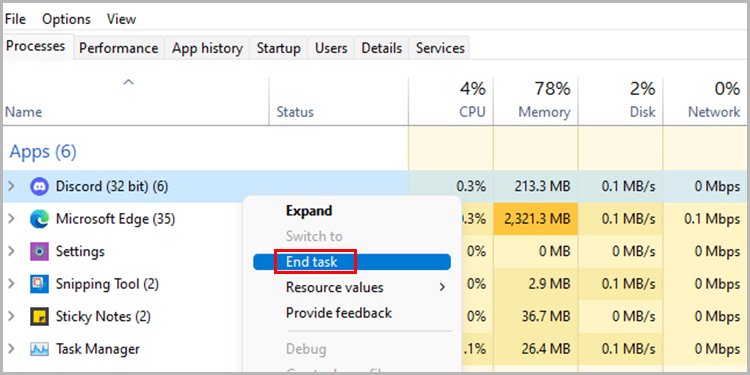Click the Microsoft Edge icon
The width and height of the screenshot is (750, 375).
point(39,219)
